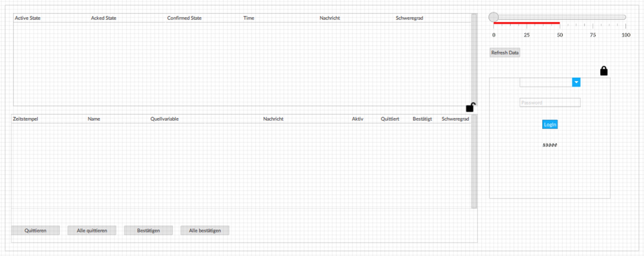The height and width of the screenshot is (256, 644).
Task: Click the Quittiert column header
Action: [390, 119]
